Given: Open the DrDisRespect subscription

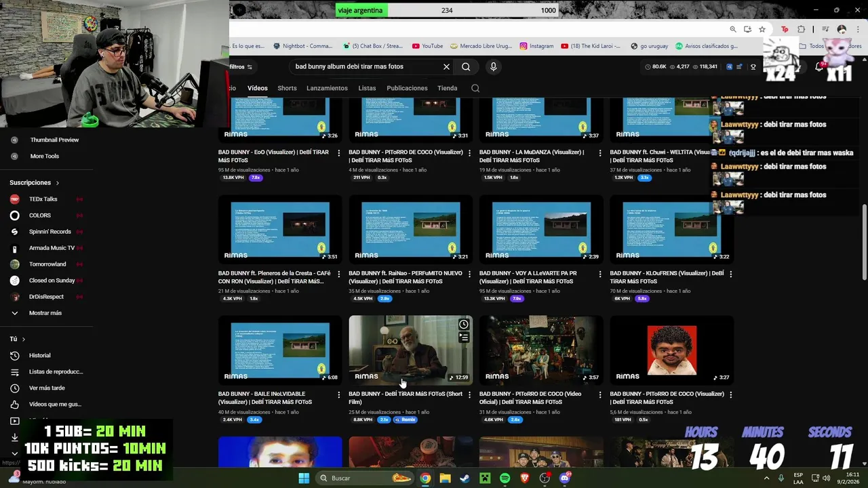Looking at the screenshot, I should [x=46, y=297].
